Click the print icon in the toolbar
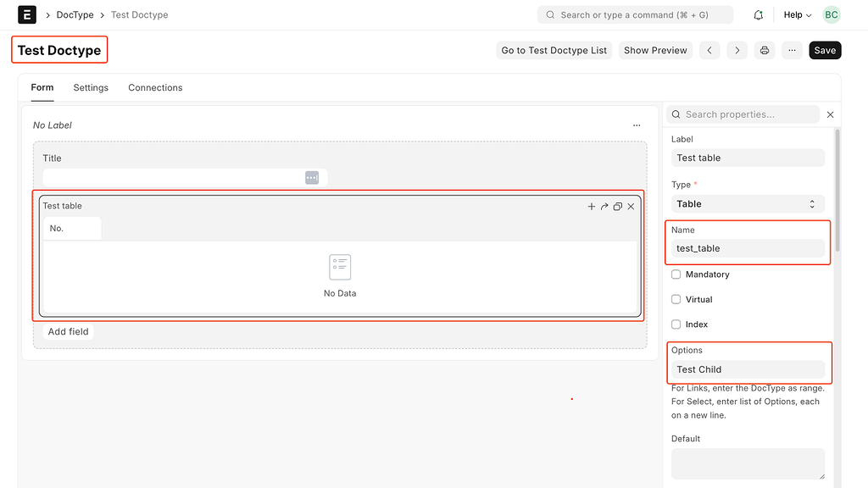 pyautogui.click(x=765, y=50)
